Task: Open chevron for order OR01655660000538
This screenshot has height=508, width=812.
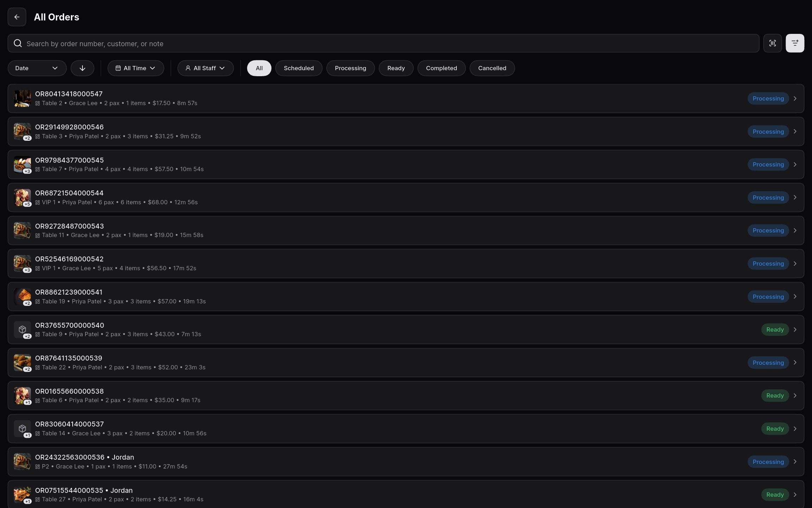Action: click(x=795, y=395)
